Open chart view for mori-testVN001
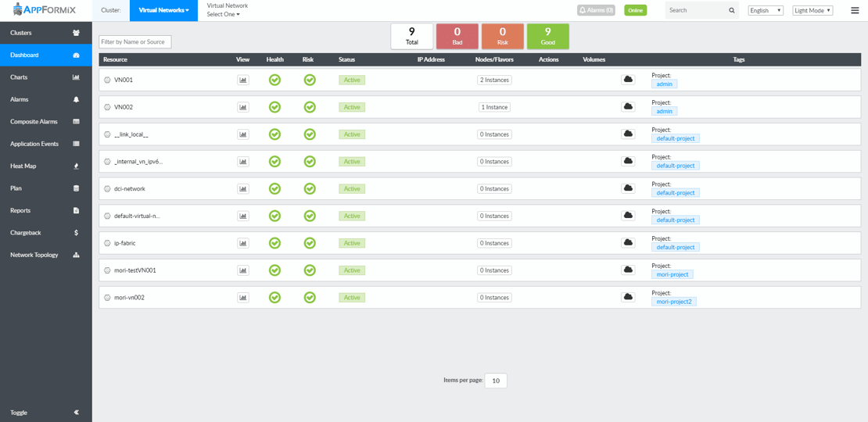 point(243,270)
